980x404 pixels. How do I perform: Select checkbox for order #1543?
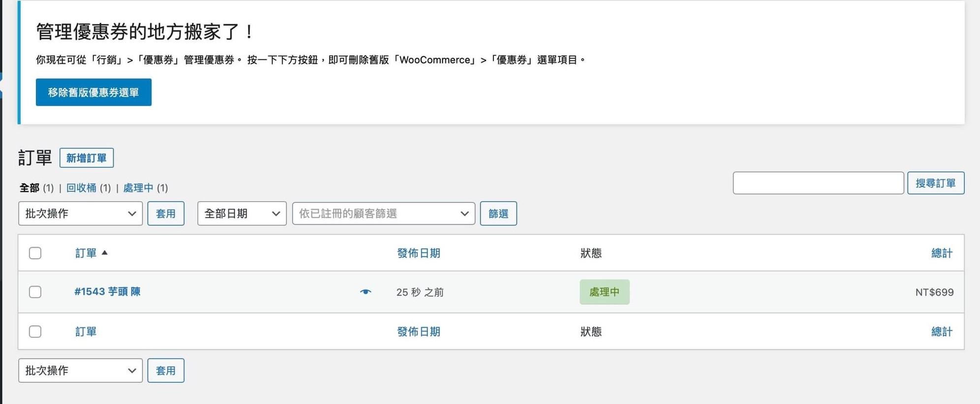click(x=35, y=292)
